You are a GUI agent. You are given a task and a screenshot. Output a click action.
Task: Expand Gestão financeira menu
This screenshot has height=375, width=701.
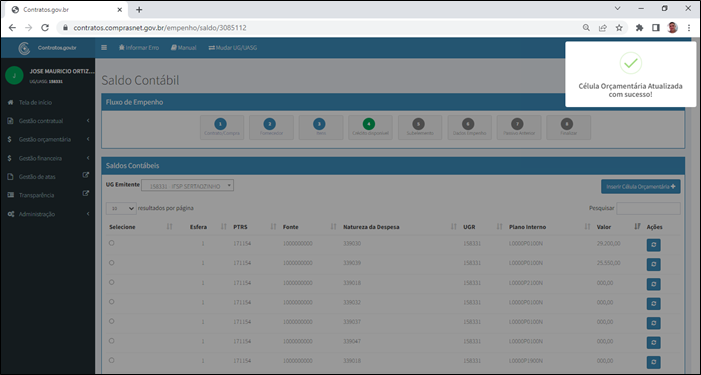[48, 158]
